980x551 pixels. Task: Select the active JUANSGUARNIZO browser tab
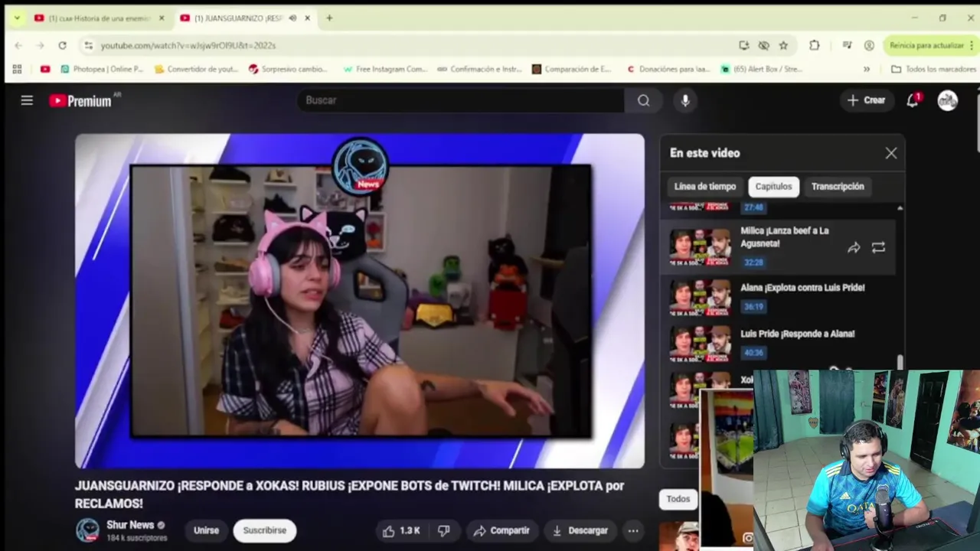[237, 18]
